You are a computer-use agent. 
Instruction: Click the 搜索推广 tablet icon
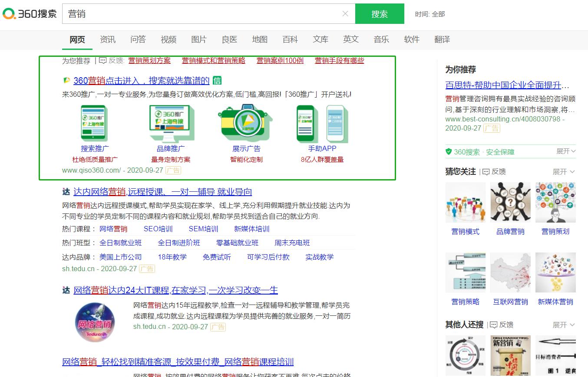coord(95,124)
